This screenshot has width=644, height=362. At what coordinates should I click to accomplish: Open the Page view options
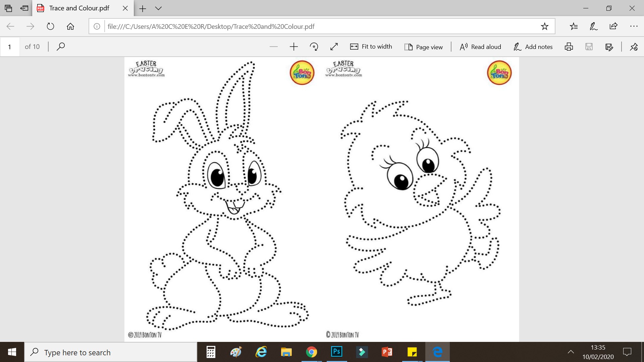pyautogui.click(x=423, y=47)
